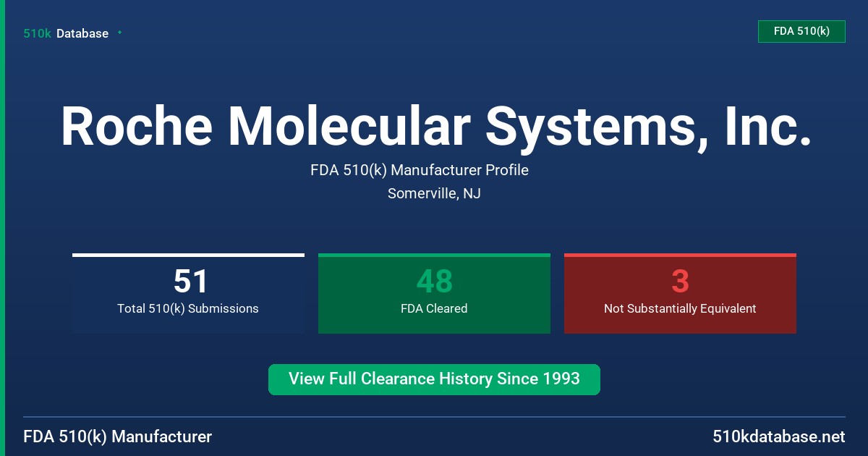The image size is (868, 456).
Task: Click the Total 510(k) Submissions label
Action: (188, 308)
